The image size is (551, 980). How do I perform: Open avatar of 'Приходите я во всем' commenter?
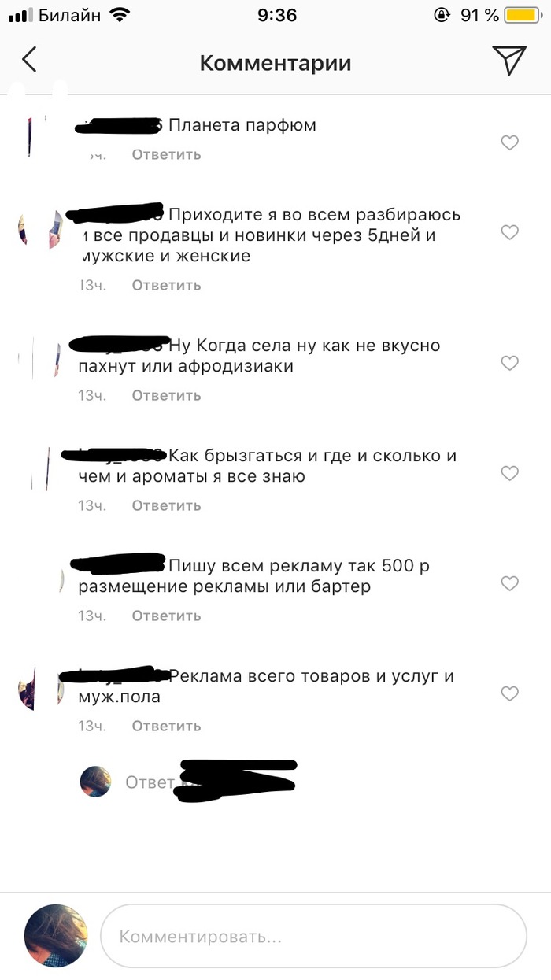39,229
